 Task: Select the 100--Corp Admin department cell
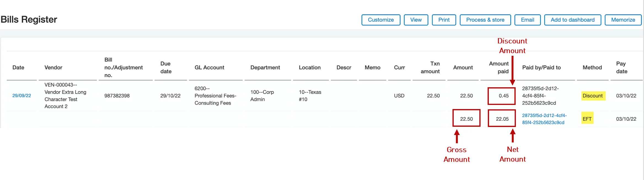coord(262,96)
